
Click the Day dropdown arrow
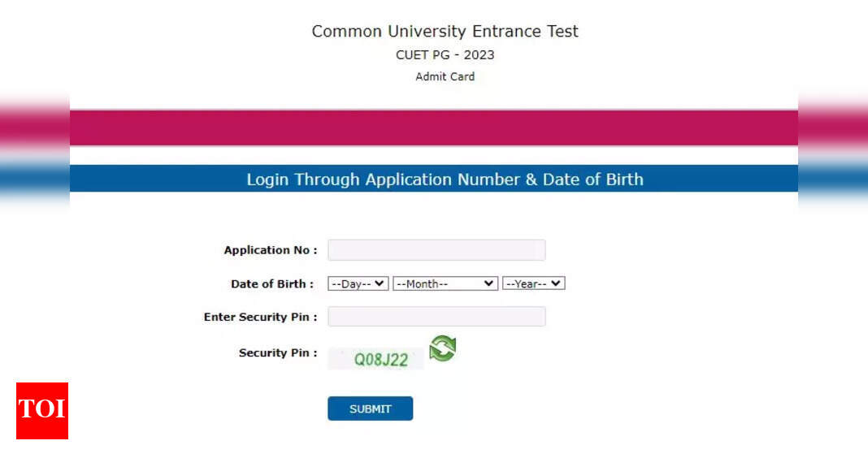pos(380,283)
